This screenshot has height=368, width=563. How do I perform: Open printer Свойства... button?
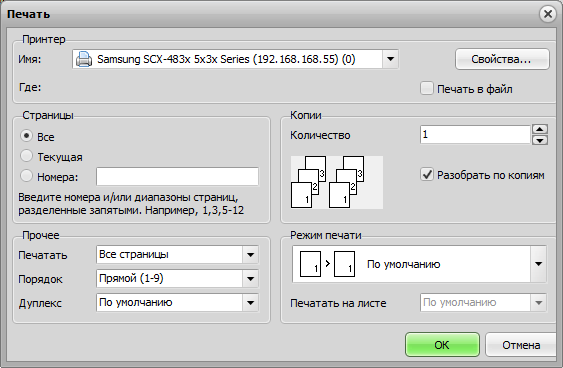click(502, 59)
